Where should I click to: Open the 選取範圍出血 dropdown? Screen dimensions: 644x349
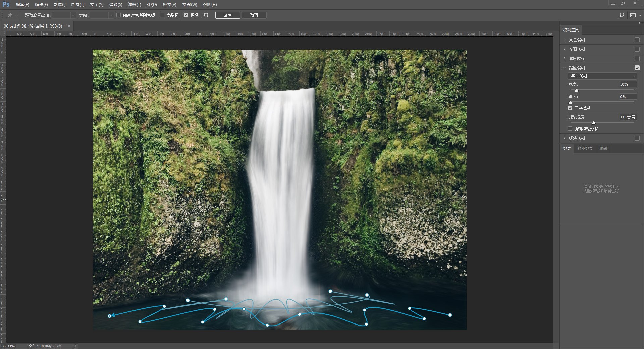pyautogui.click(x=64, y=15)
